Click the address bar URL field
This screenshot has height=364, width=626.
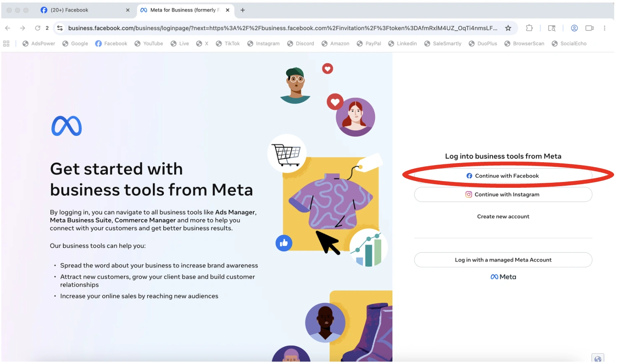[x=283, y=28]
